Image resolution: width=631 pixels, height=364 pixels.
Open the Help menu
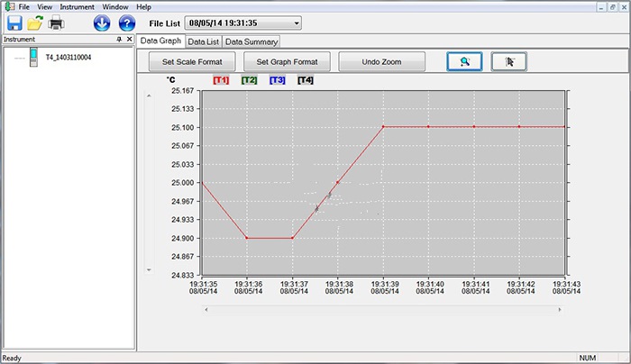[x=143, y=7]
